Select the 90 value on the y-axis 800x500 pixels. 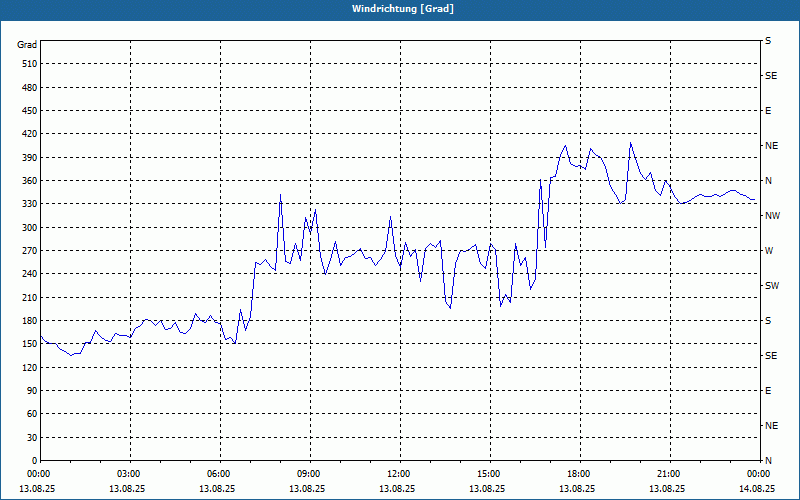pyautogui.click(x=32, y=391)
